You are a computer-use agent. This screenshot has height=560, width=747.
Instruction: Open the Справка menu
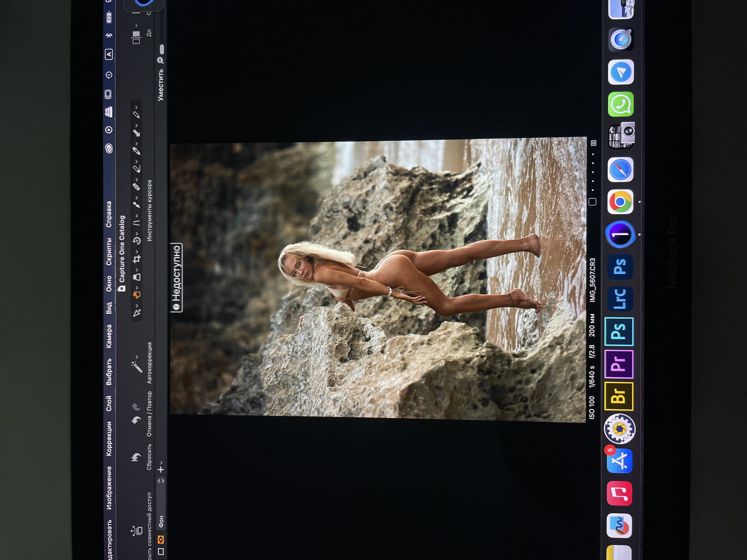click(x=109, y=214)
